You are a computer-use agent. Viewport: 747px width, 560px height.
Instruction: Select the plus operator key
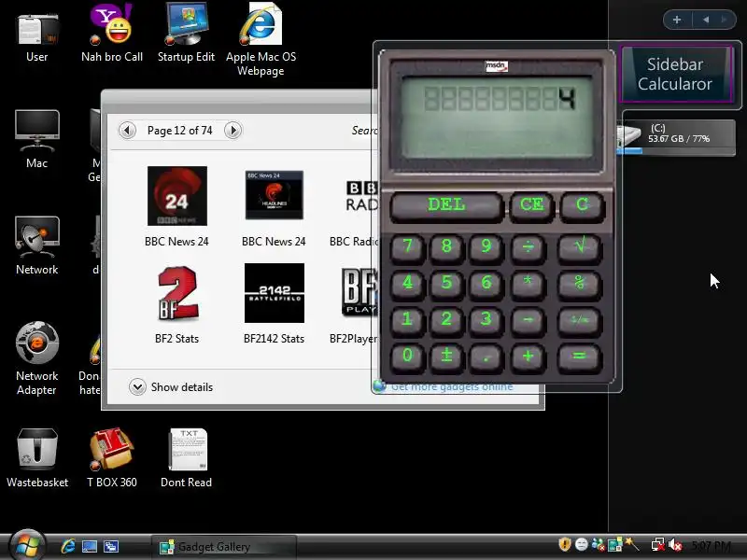tap(528, 357)
